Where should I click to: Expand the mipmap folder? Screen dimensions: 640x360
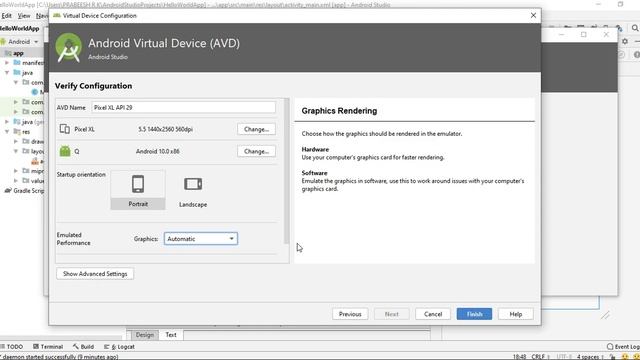coord(16,171)
